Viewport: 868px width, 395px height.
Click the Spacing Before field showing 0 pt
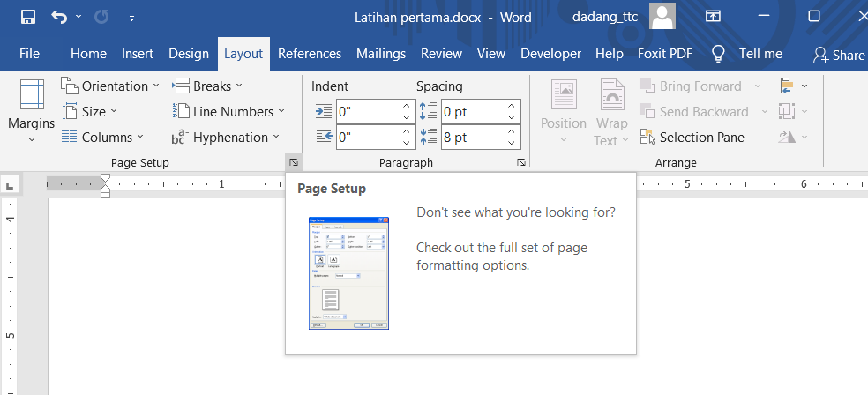pos(472,112)
